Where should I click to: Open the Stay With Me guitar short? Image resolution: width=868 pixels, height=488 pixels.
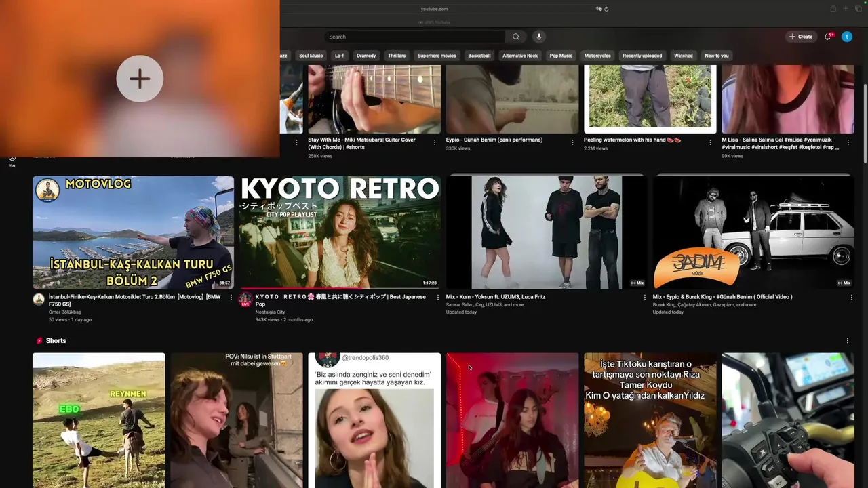point(374,99)
